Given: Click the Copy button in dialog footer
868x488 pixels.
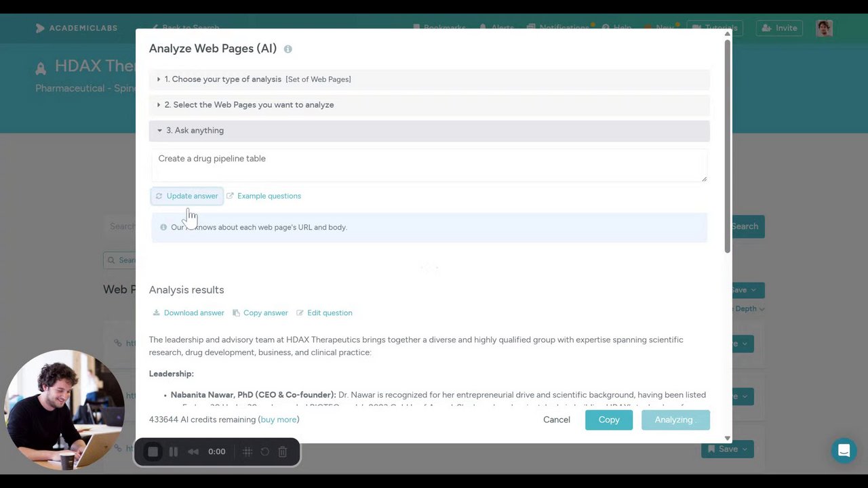Looking at the screenshot, I should pyautogui.click(x=609, y=420).
